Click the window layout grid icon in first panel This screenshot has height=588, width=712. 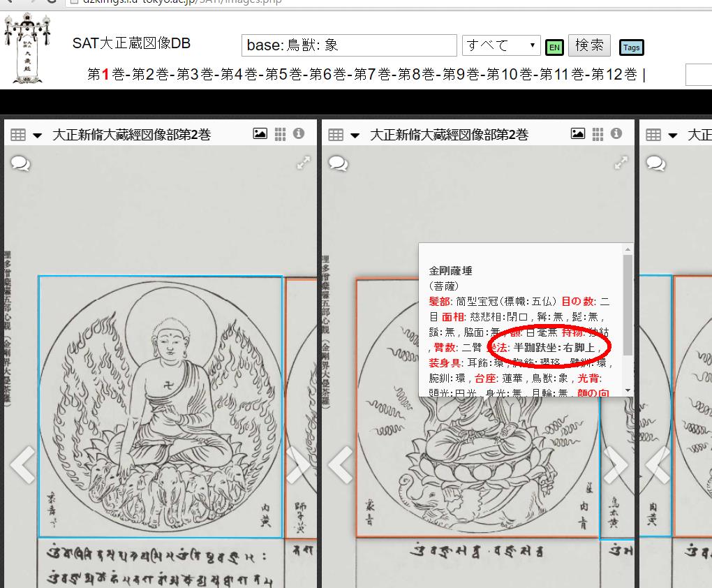pos(18,135)
